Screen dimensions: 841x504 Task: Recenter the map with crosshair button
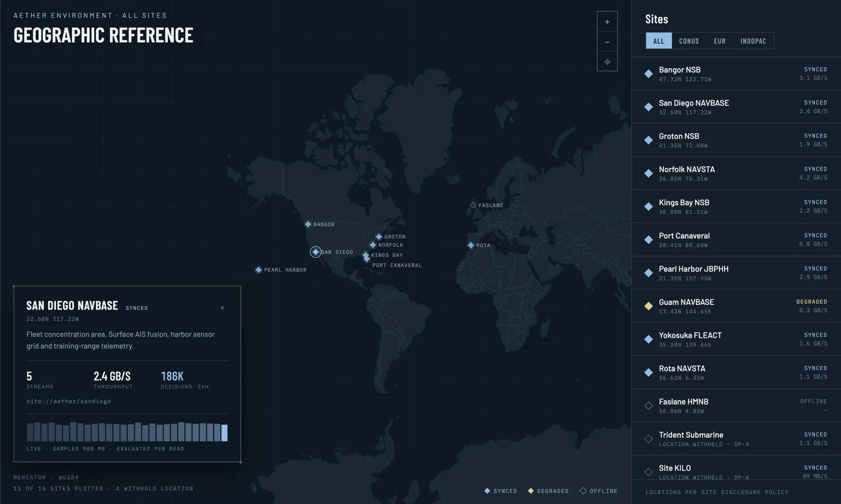coord(607,62)
